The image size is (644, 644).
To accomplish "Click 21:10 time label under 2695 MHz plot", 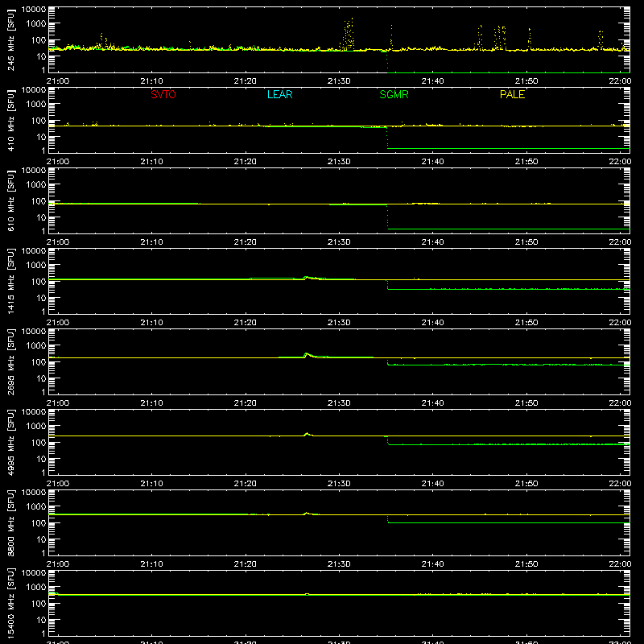I will point(151,403).
